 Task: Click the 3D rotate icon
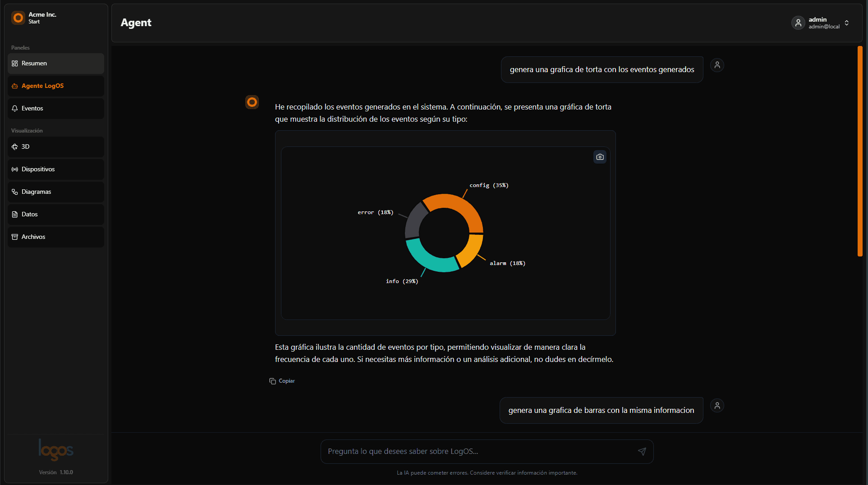pos(15,147)
